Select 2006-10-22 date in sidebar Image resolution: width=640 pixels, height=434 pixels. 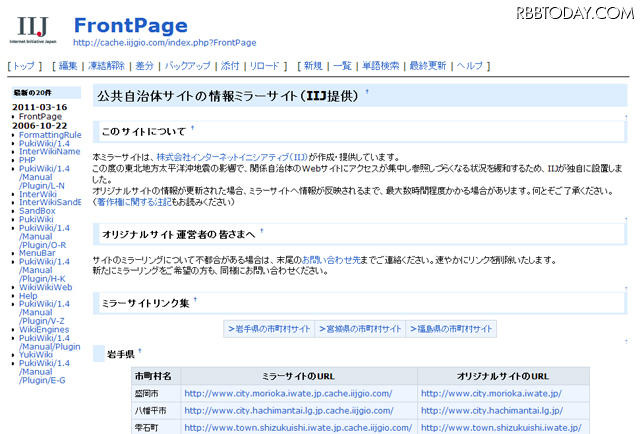40,126
